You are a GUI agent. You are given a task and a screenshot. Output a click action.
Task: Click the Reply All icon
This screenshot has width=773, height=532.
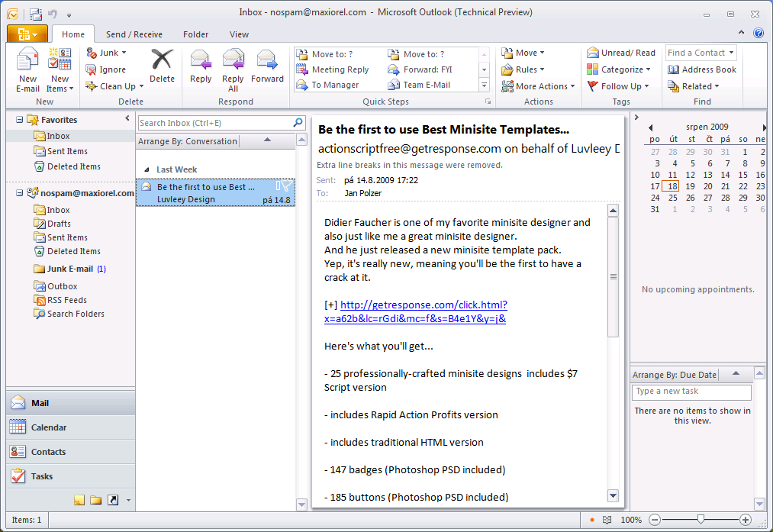click(233, 69)
